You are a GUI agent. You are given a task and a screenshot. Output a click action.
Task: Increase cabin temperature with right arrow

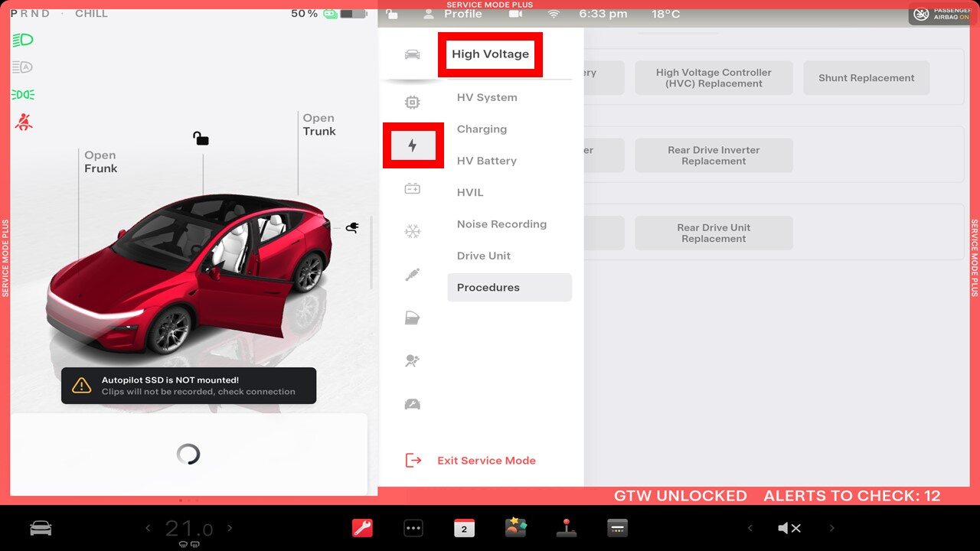coord(230,528)
